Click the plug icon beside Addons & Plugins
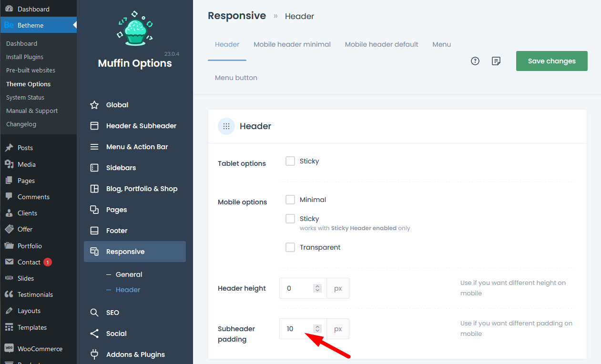The width and height of the screenshot is (601, 364). tap(94, 354)
